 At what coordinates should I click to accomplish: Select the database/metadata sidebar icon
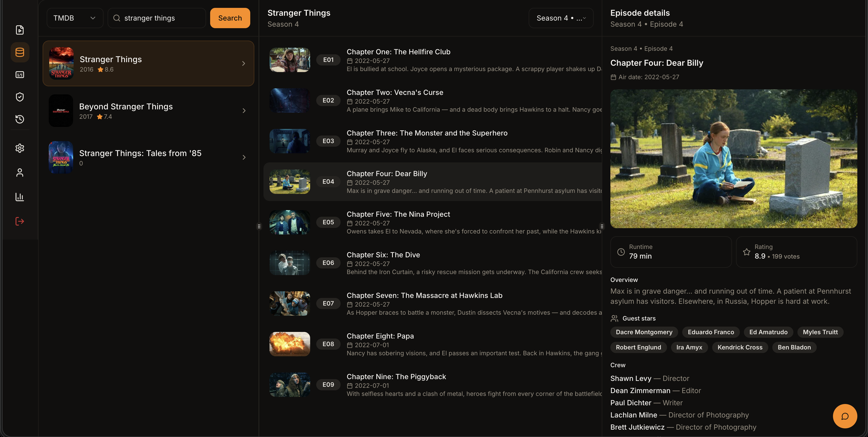click(20, 52)
